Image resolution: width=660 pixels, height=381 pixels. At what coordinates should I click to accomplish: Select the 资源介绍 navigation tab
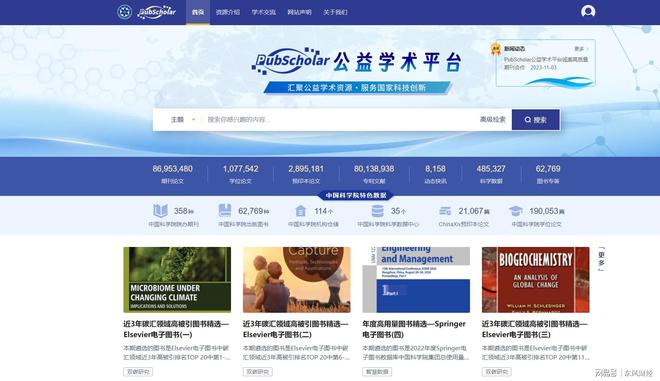click(228, 12)
